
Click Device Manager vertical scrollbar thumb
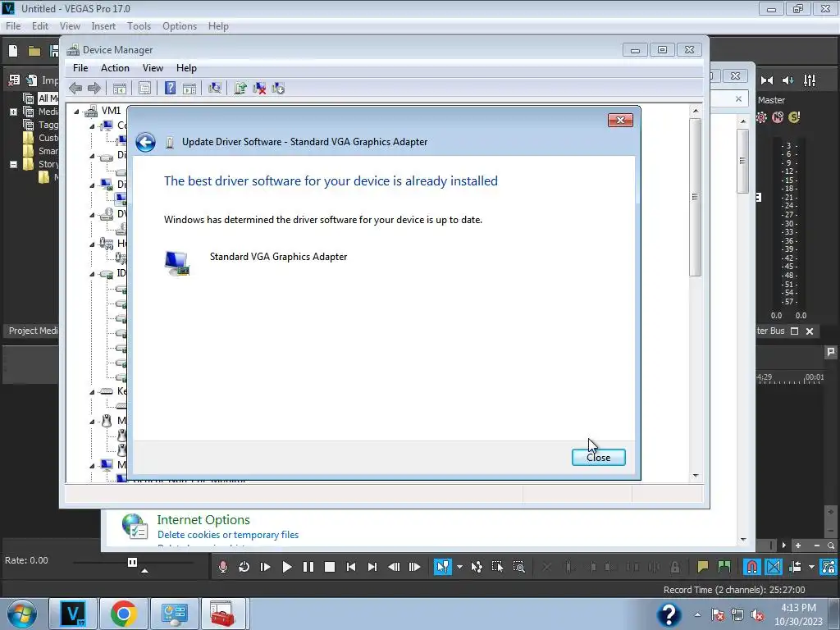pos(696,197)
